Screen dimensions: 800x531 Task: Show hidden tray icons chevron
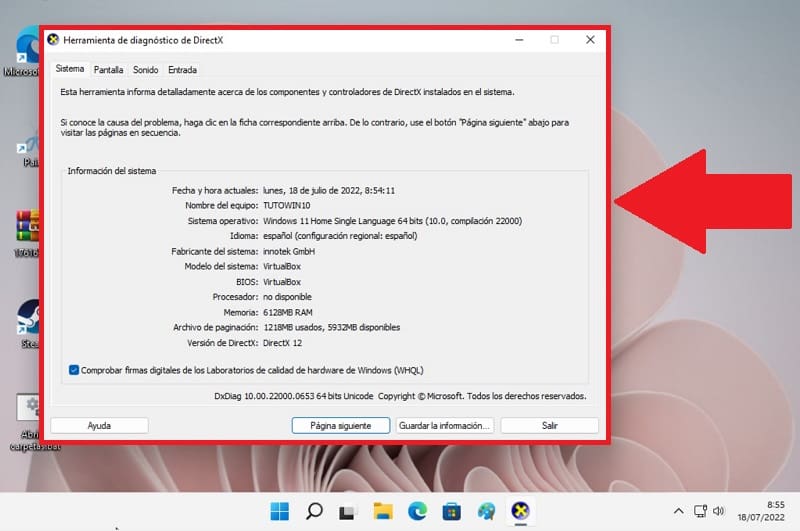pos(679,511)
